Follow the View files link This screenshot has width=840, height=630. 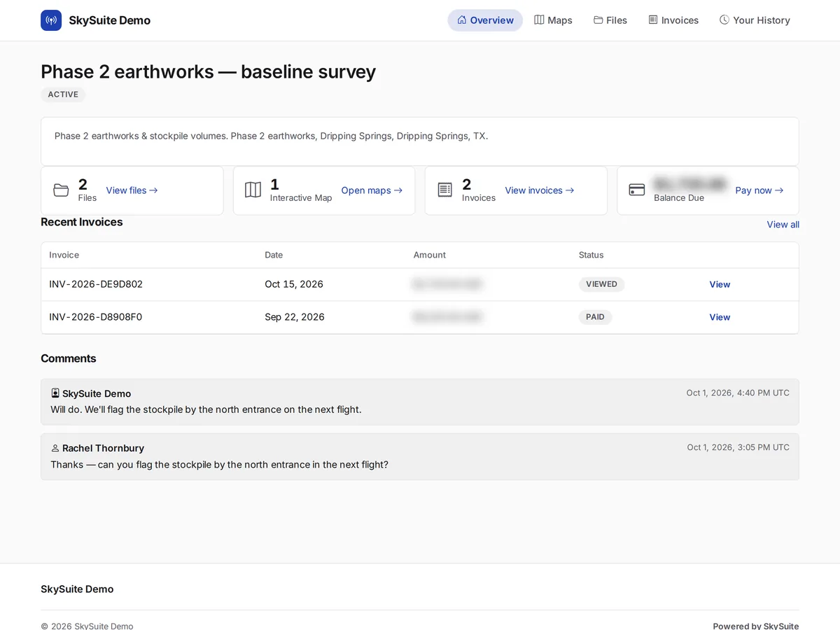tap(132, 190)
